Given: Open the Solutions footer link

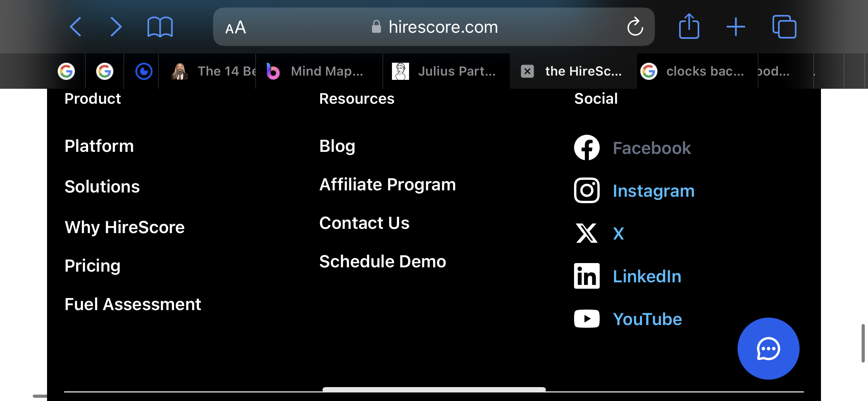Looking at the screenshot, I should coord(102,186).
